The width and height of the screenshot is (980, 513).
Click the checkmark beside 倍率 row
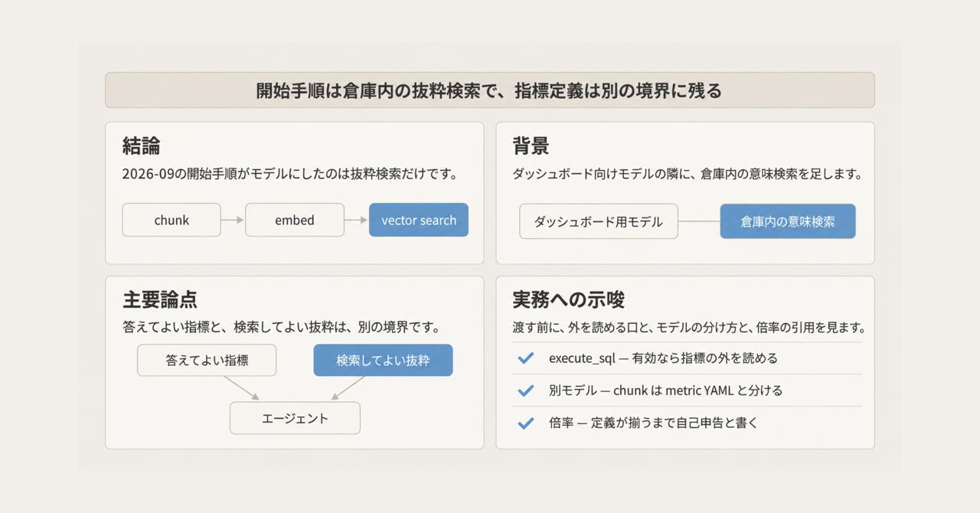526,423
